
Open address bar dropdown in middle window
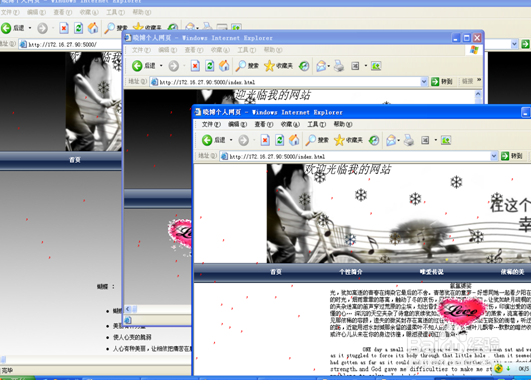[423, 81]
